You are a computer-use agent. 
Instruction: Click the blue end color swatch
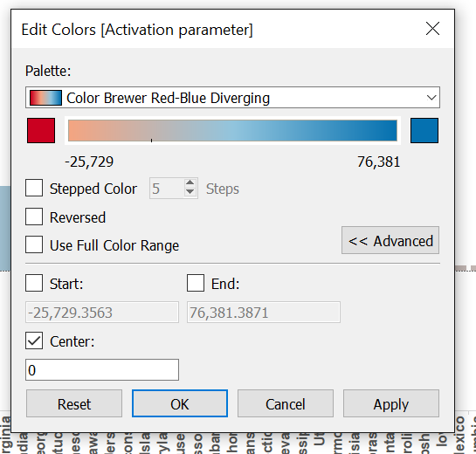[x=424, y=130]
